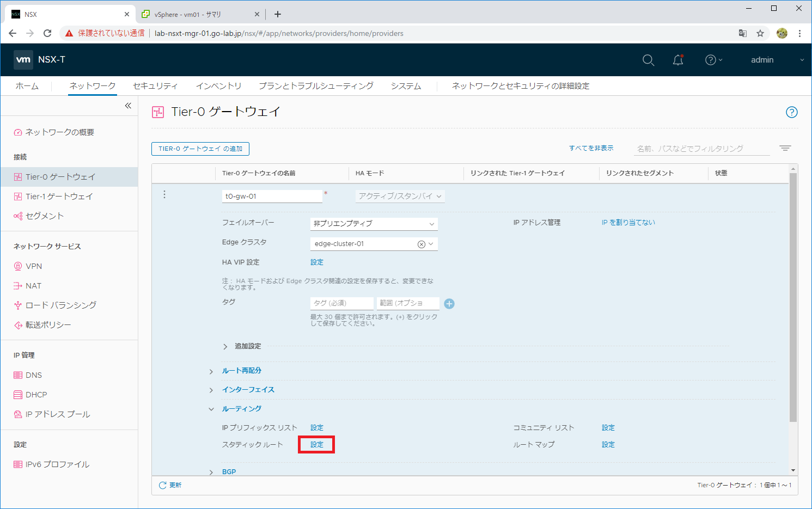This screenshot has height=509, width=812.
Task: Clear edge-cluster-01 with the X icon
Action: (421, 244)
